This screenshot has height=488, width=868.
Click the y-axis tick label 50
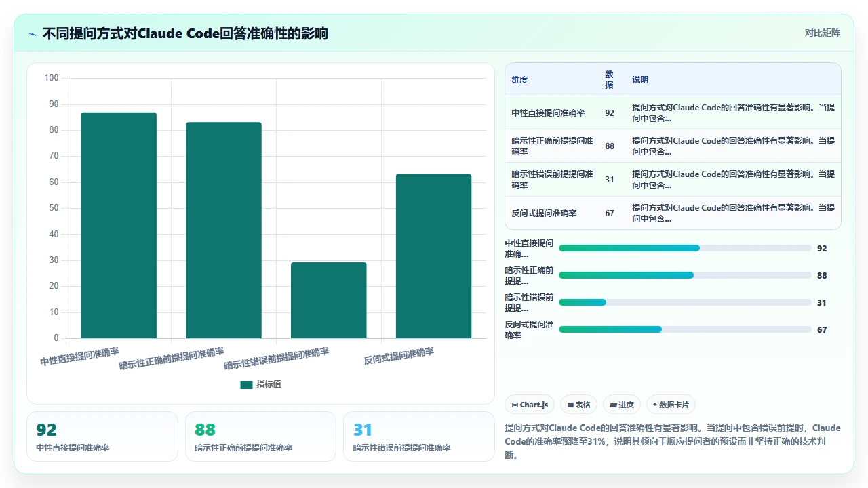[54, 208]
